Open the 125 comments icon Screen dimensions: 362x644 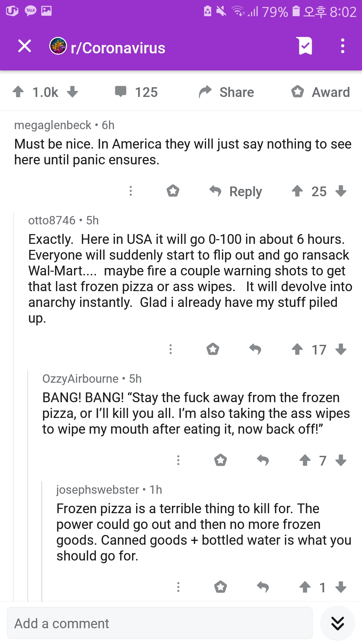121,92
